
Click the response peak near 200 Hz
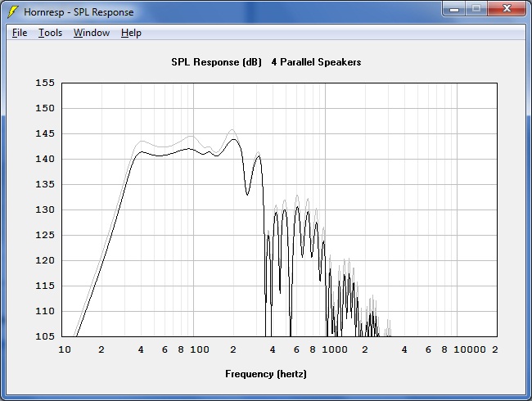click(233, 139)
